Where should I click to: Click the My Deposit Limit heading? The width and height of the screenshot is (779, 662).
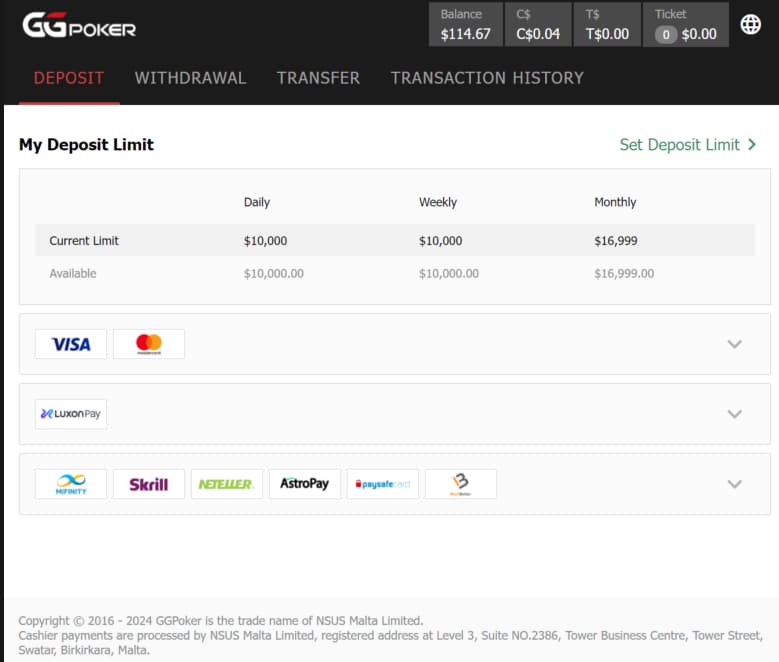tap(86, 145)
